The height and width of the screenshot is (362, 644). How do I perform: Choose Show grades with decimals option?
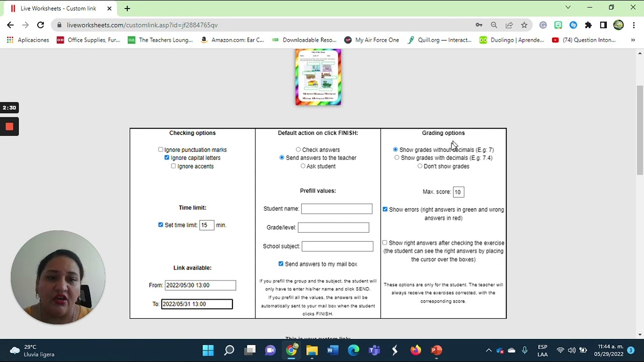(x=397, y=157)
